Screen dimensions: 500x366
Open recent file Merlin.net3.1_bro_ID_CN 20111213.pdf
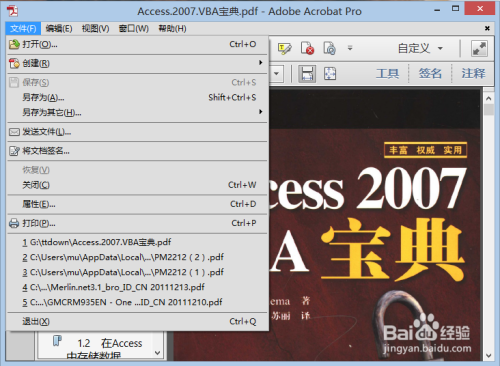click(137, 287)
